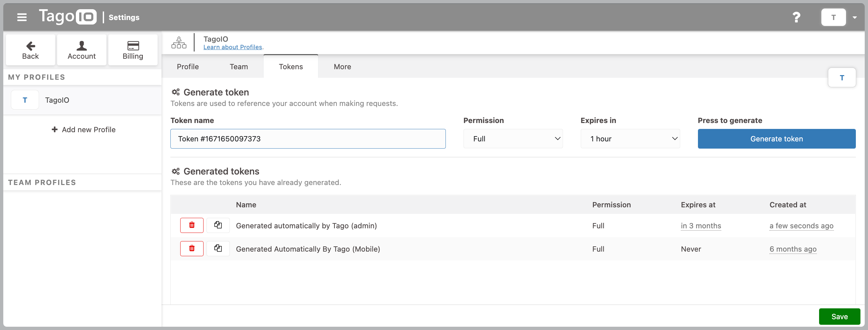Image resolution: width=868 pixels, height=330 pixels.
Task: Click the Settings label in header
Action: point(124,17)
